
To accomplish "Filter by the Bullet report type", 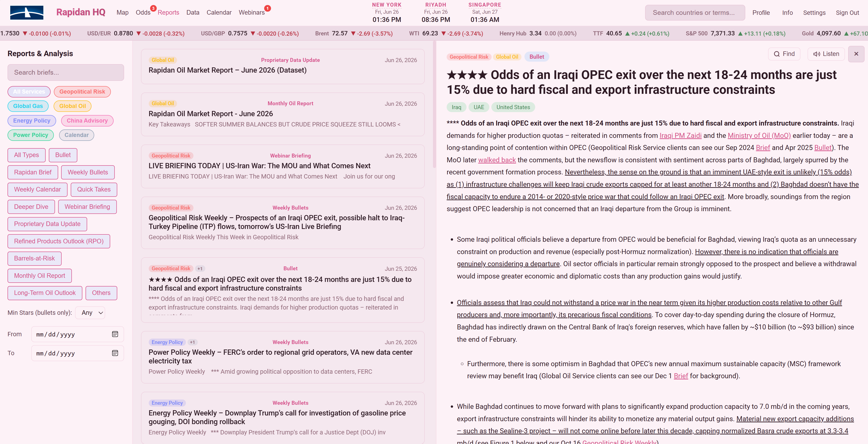I will coord(63,155).
